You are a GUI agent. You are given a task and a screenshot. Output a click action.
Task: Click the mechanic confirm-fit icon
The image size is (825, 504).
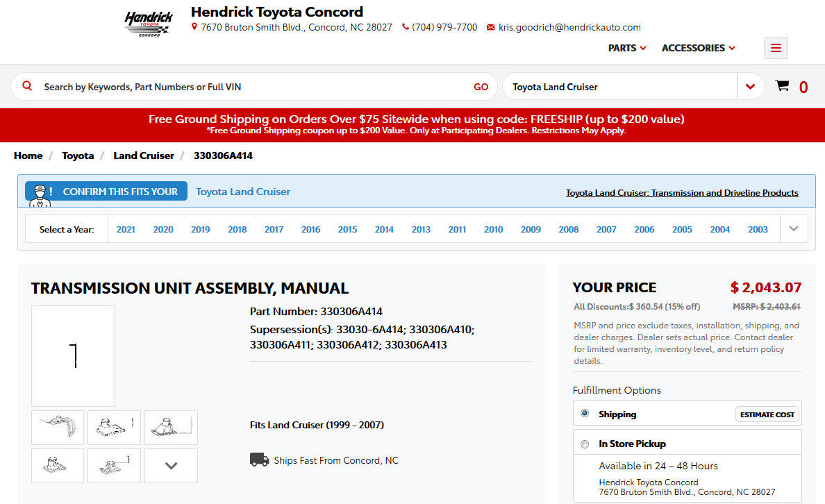point(40,194)
